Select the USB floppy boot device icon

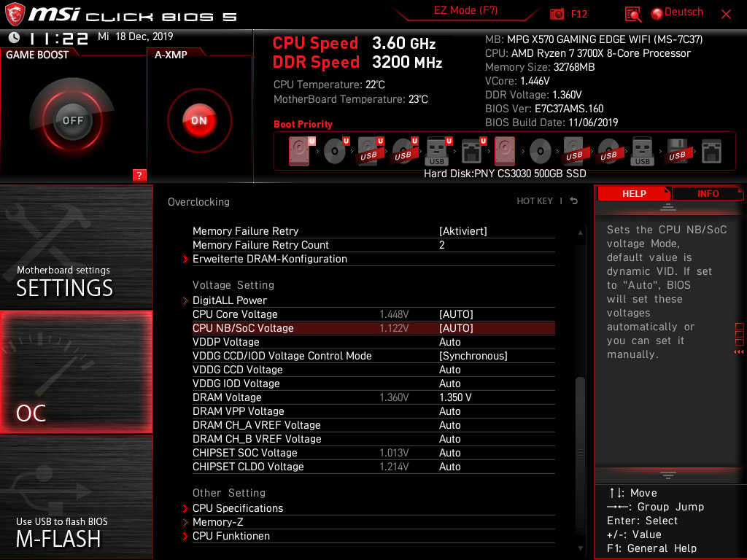tap(678, 151)
